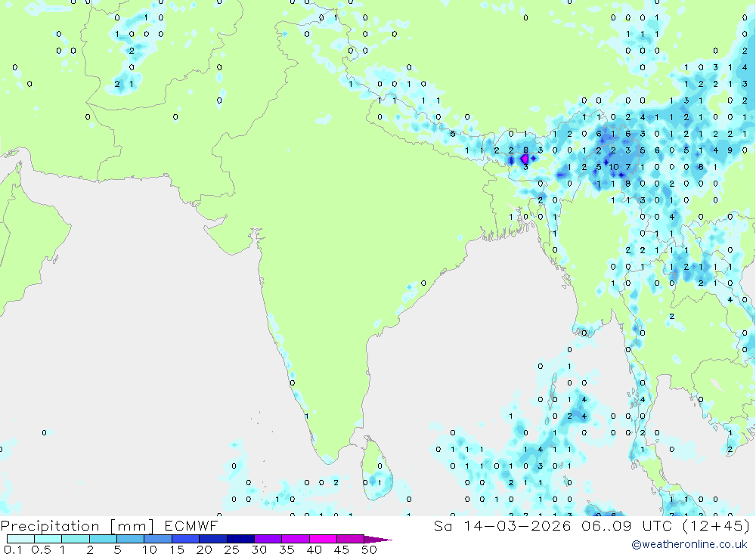Click the 'Precipitation' title word
Viewport: 756px width, 554px height.
(50, 525)
